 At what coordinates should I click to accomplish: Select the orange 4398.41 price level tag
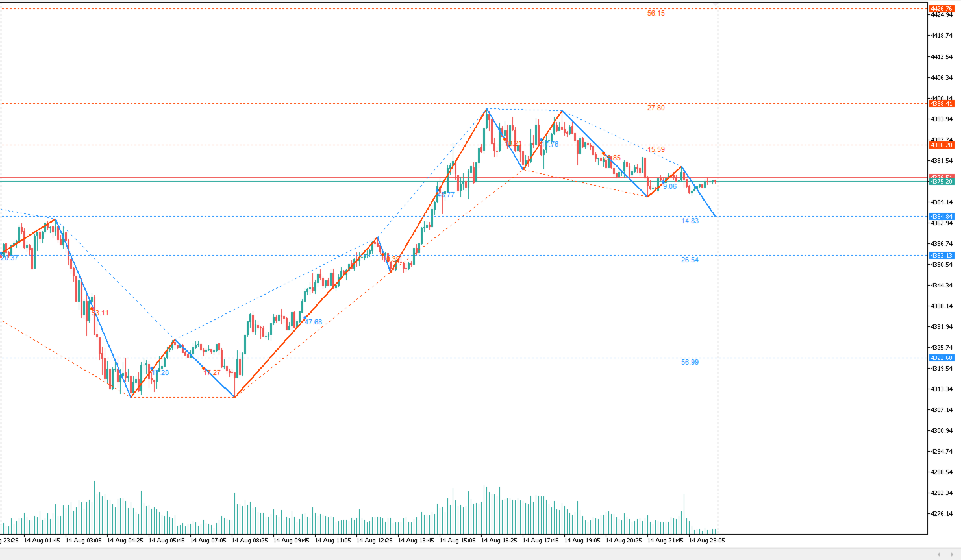click(x=942, y=104)
